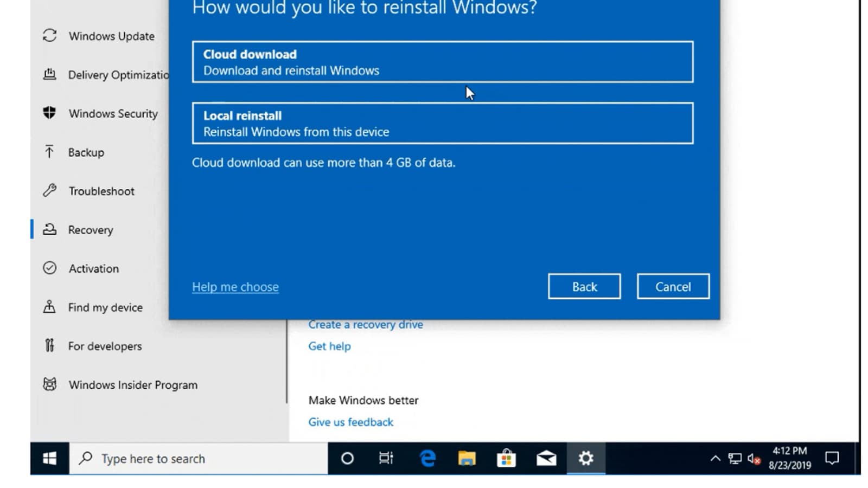Click the Give us feedback link

350,422
